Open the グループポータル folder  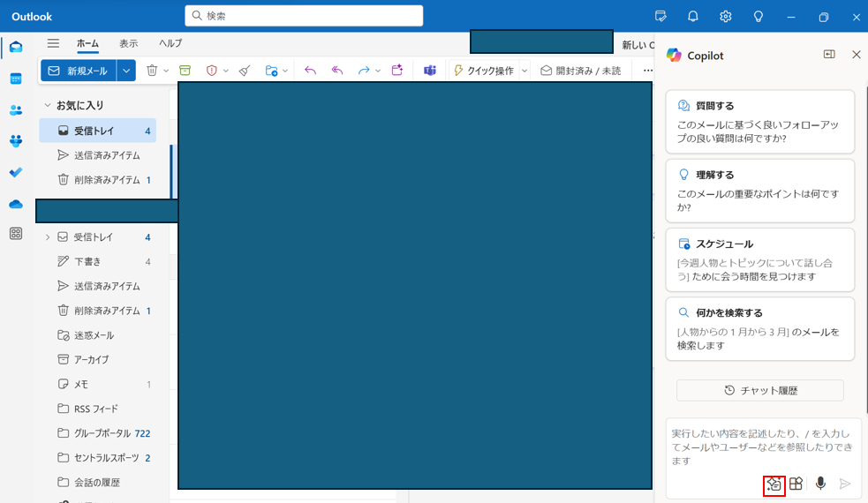coord(97,432)
